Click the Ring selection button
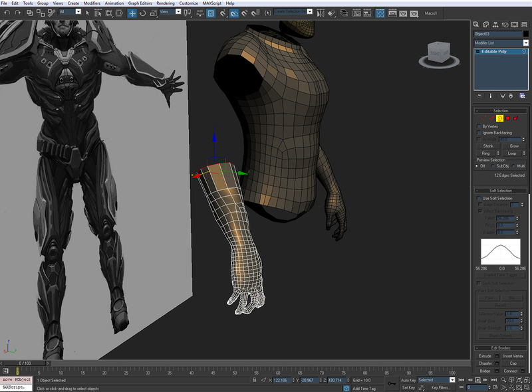Viewport: 532px width, 392px height. tap(485, 153)
